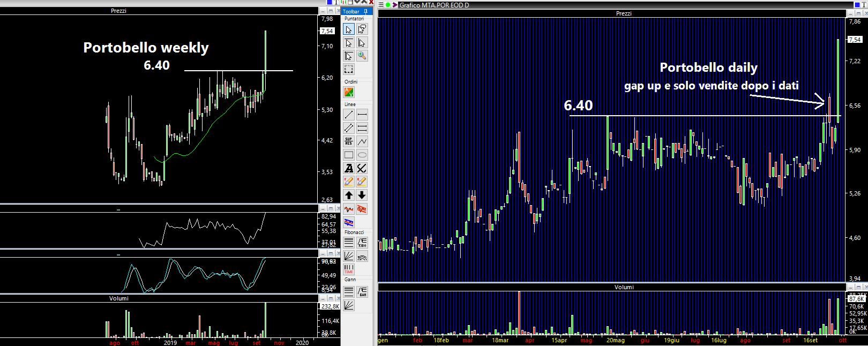Click the 6,56 value on daily price axis
The width and height of the screenshot is (868, 346).
click(x=855, y=106)
